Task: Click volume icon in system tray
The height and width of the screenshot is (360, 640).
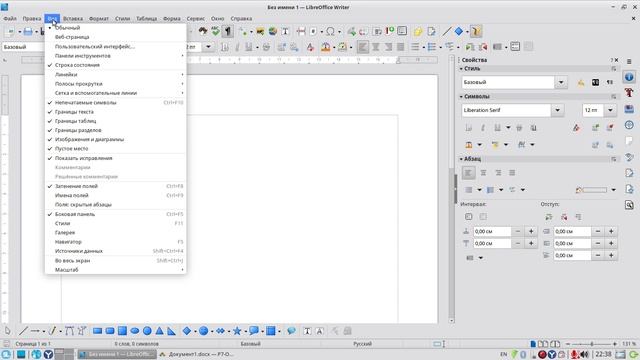Action: coord(584,354)
